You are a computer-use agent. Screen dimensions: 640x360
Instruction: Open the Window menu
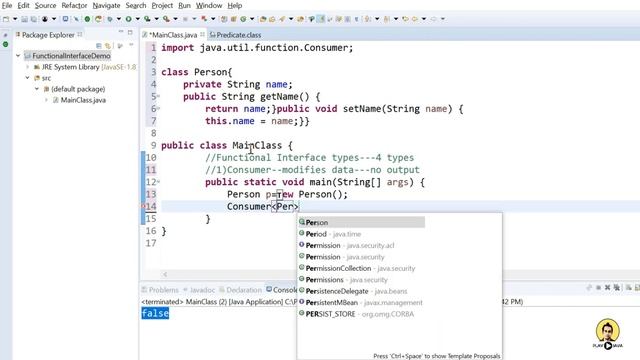point(209,6)
